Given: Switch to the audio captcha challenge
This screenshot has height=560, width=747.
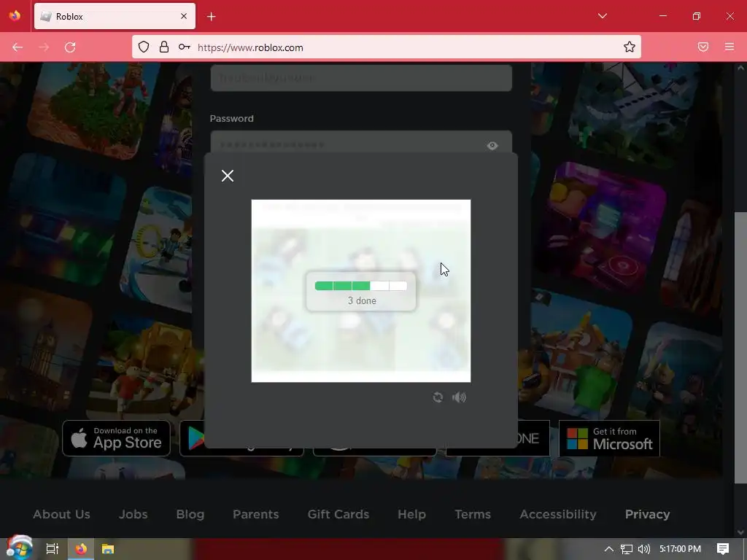Looking at the screenshot, I should click(459, 397).
